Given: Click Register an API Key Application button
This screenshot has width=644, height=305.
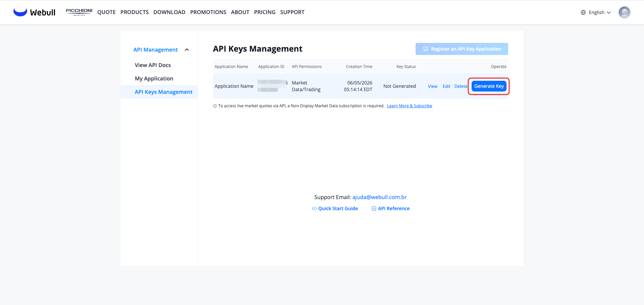Looking at the screenshot, I should 462,49.
